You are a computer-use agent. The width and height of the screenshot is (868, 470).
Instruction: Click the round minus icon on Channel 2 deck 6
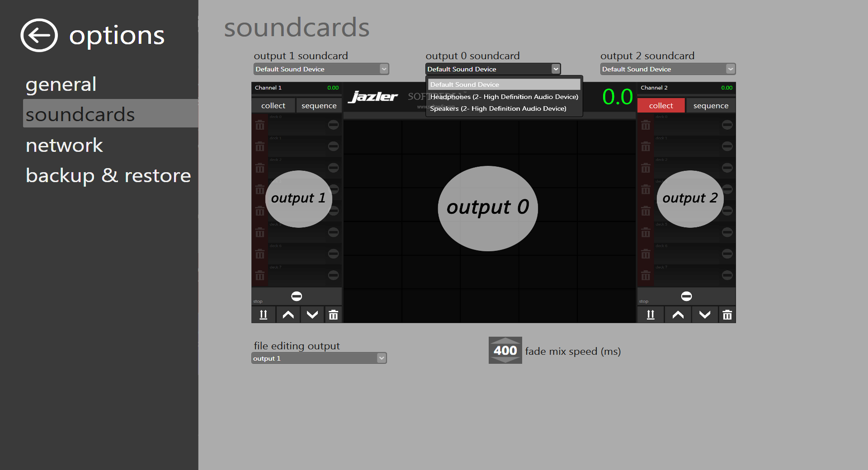click(727, 254)
